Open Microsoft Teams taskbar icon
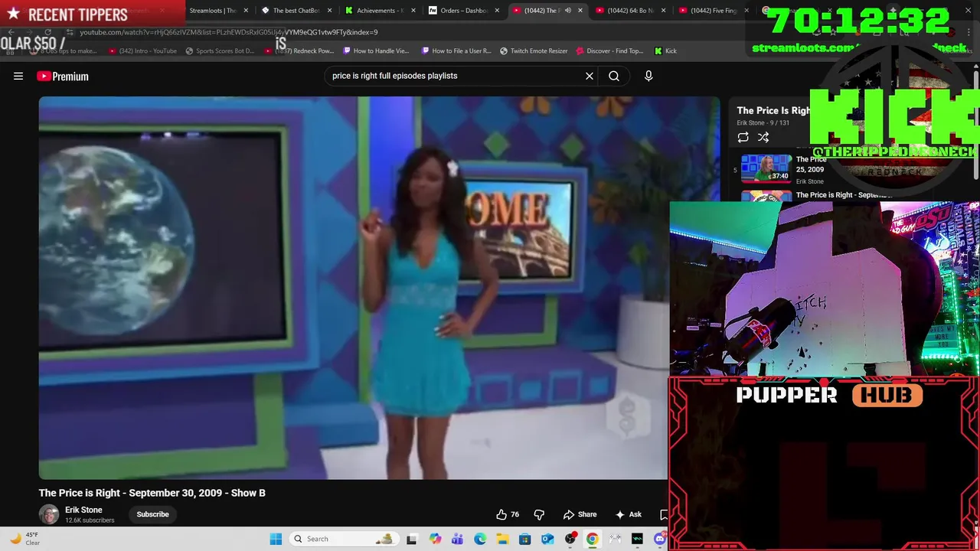This screenshot has height=551, width=980. tap(458, 539)
